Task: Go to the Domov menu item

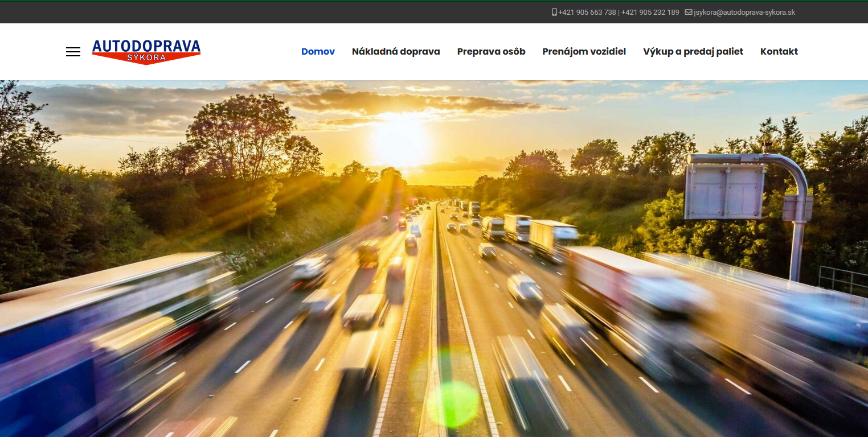Action: (318, 51)
